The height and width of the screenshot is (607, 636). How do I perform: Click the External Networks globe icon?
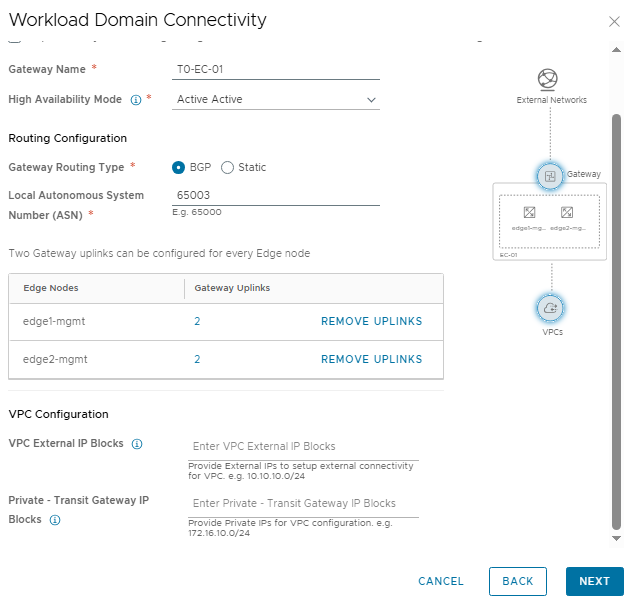click(548, 79)
